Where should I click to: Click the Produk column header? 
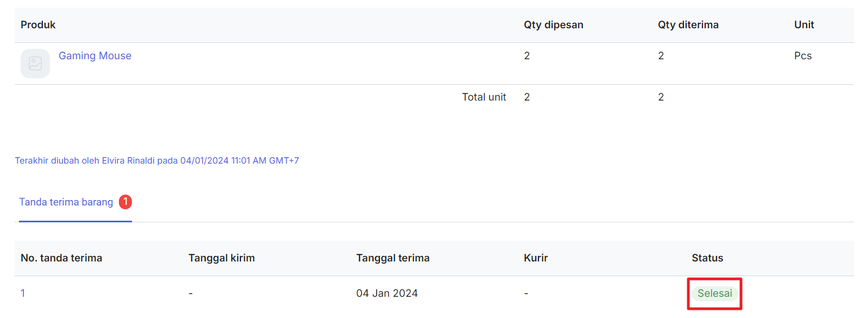click(38, 25)
